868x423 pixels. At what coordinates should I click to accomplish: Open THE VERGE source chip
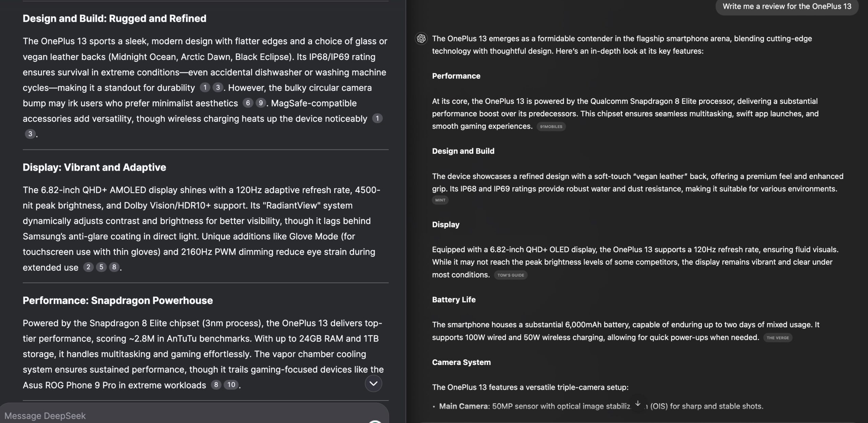[777, 338]
